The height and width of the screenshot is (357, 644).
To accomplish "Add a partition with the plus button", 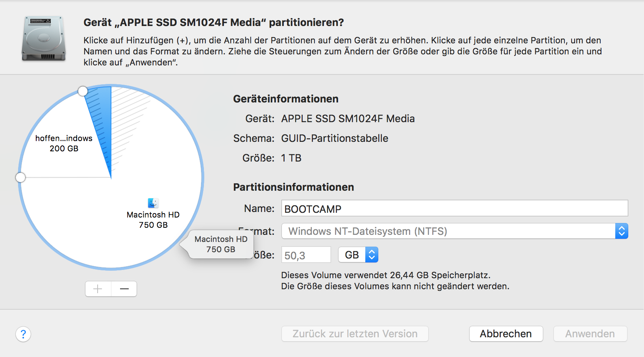I will (98, 289).
